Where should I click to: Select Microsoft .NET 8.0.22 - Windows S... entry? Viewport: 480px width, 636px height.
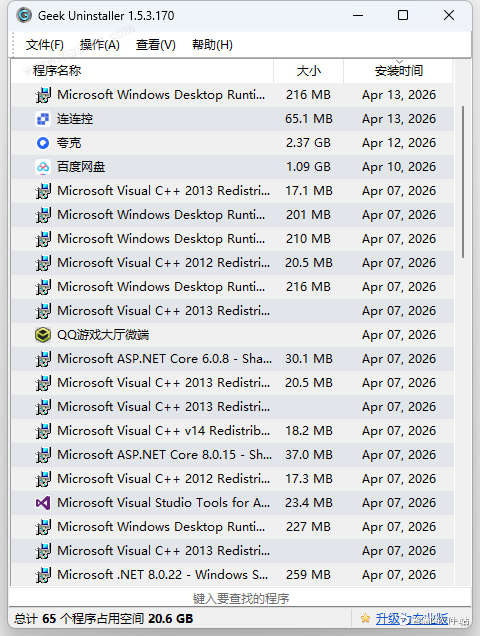coord(163,575)
